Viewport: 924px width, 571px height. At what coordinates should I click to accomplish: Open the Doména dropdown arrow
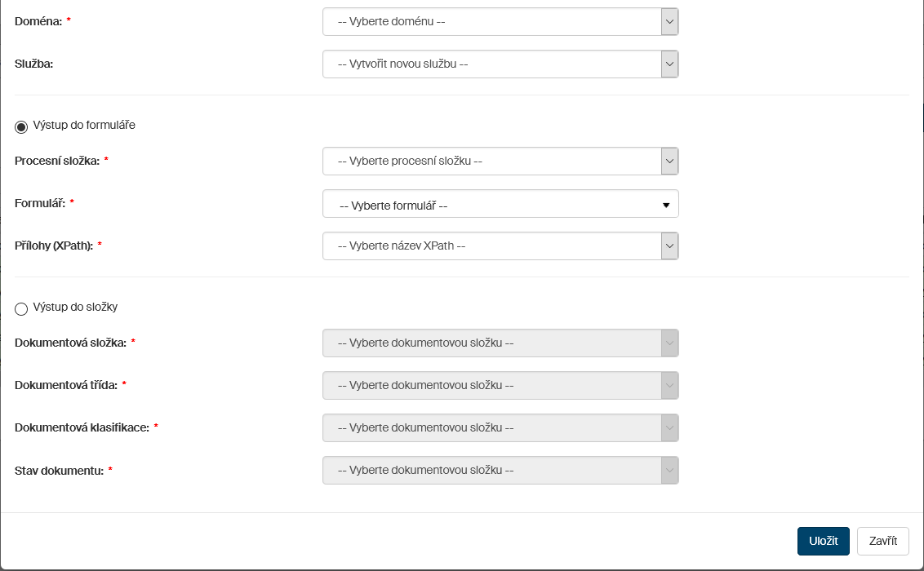(x=669, y=22)
